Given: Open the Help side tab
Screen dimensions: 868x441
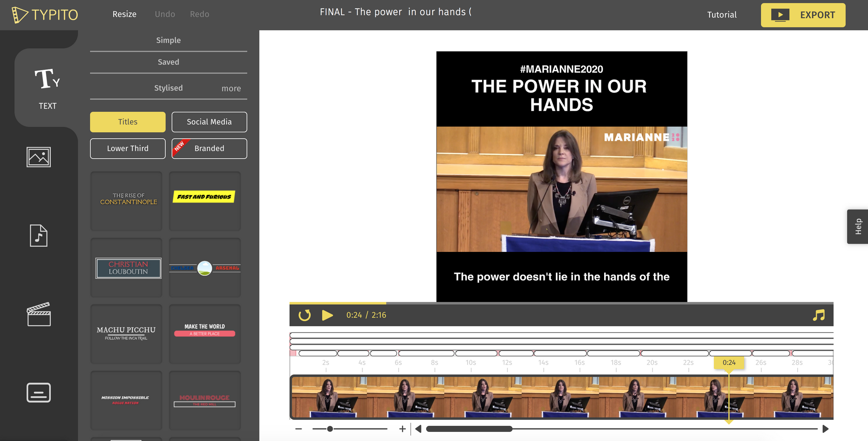Looking at the screenshot, I should pos(858,226).
